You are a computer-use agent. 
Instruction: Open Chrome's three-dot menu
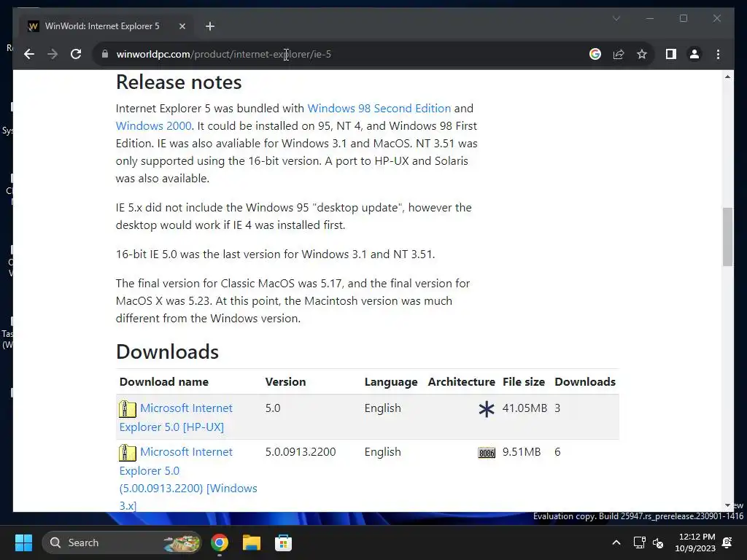(x=718, y=54)
